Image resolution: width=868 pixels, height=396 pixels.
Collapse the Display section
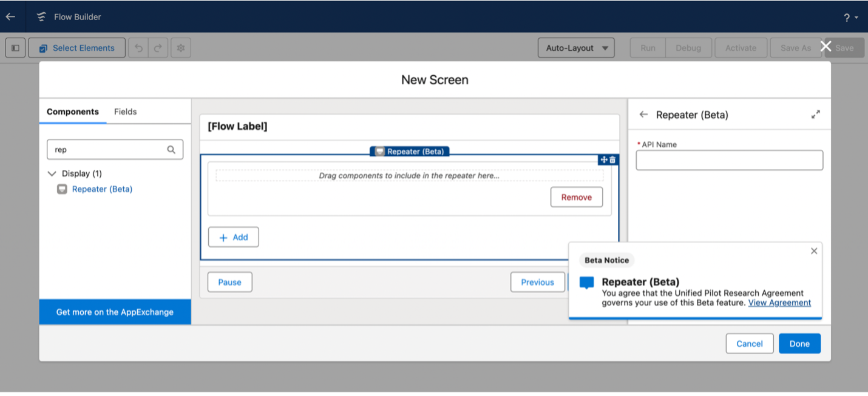click(52, 173)
